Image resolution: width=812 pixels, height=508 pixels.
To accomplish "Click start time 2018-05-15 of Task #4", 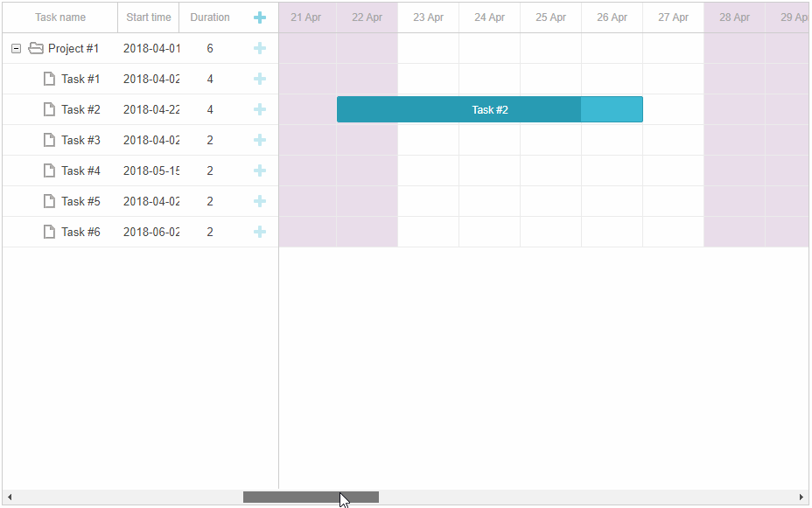I will 151,170.
